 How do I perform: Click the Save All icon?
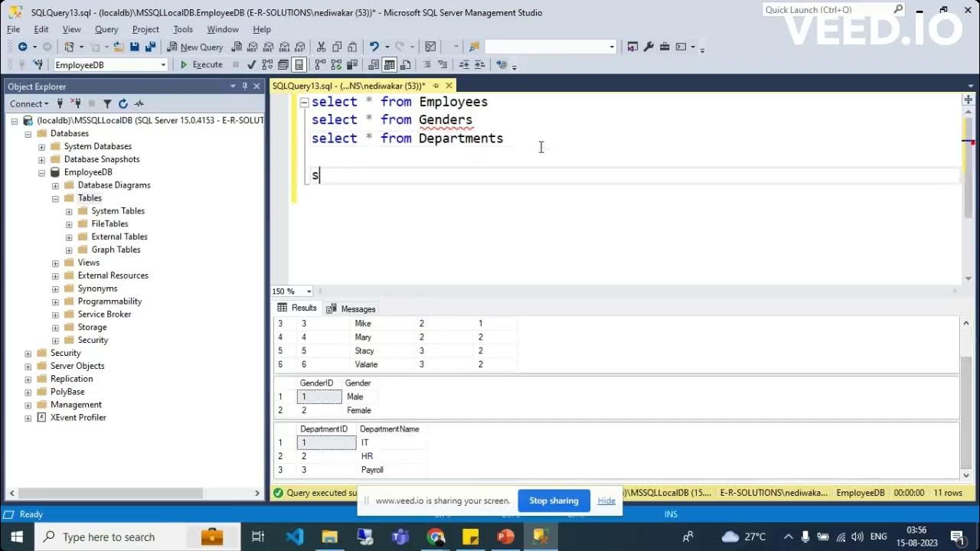pos(150,47)
